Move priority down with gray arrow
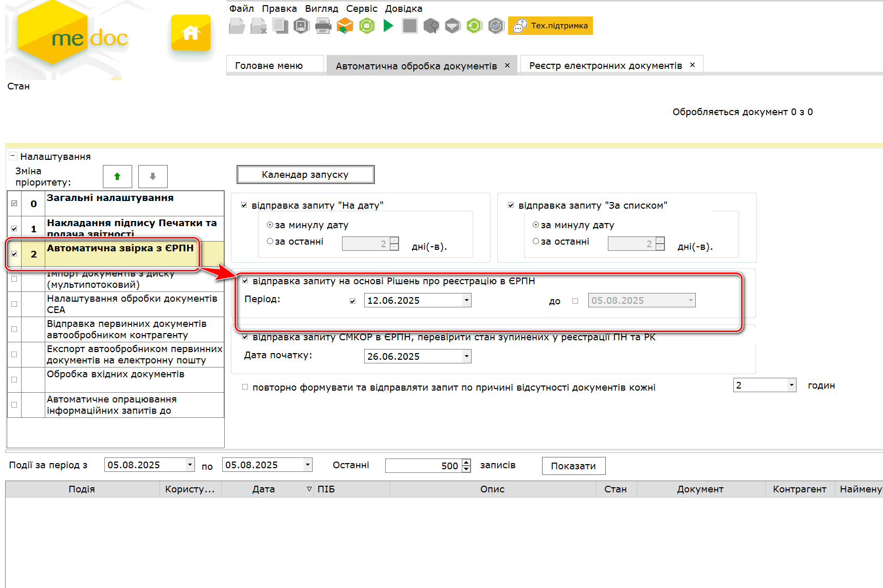The height and width of the screenshot is (588, 883). click(153, 176)
